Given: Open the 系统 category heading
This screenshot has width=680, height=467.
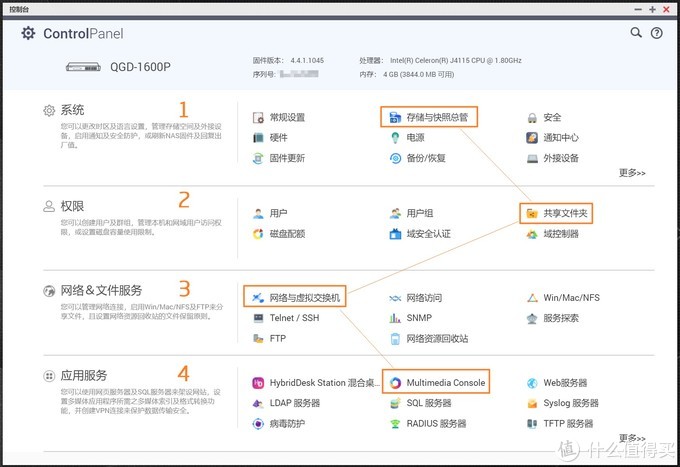Looking at the screenshot, I should (x=72, y=110).
